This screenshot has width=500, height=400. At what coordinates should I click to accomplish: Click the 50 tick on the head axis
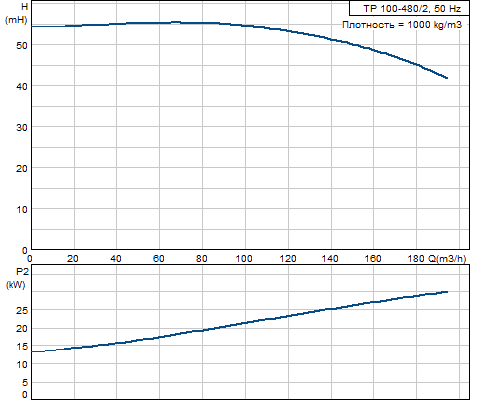(22, 45)
